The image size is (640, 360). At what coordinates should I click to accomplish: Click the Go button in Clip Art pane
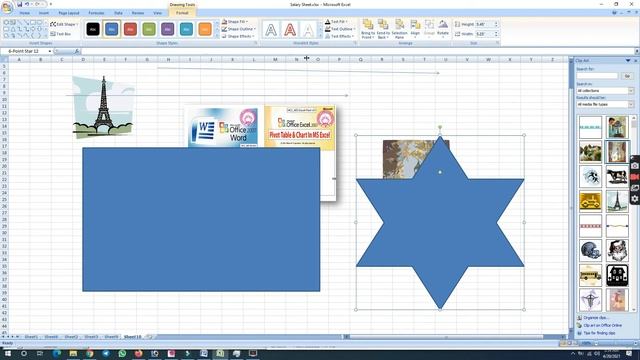(x=627, y=76)
